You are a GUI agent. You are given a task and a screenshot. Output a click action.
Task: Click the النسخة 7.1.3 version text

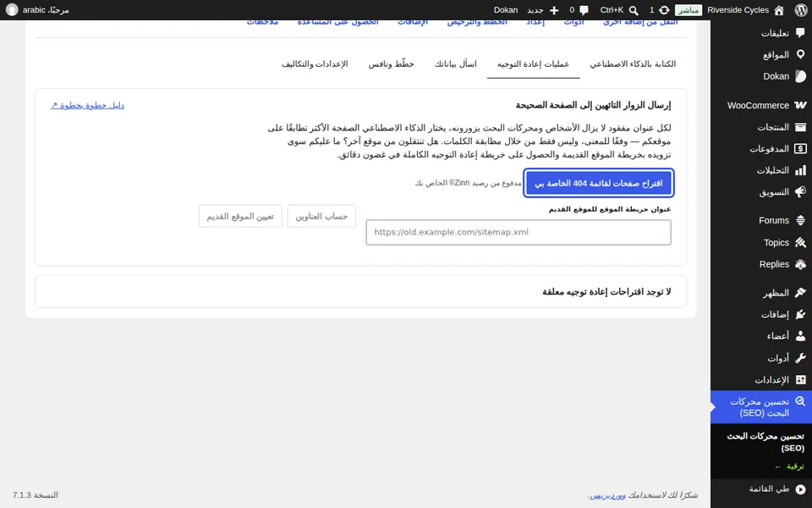point(36,495)
